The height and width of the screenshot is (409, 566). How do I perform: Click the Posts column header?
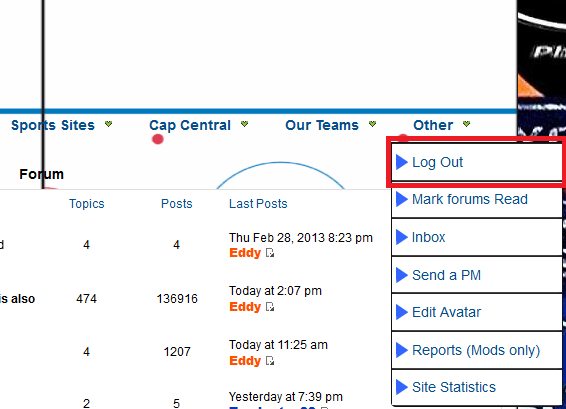tap(177, 204)
